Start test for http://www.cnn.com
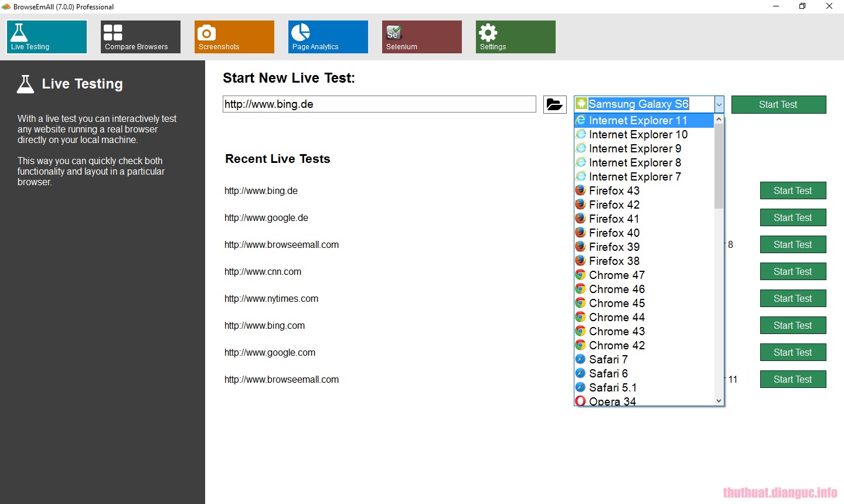Screen dimensions: 844x504 click(793, 271)
